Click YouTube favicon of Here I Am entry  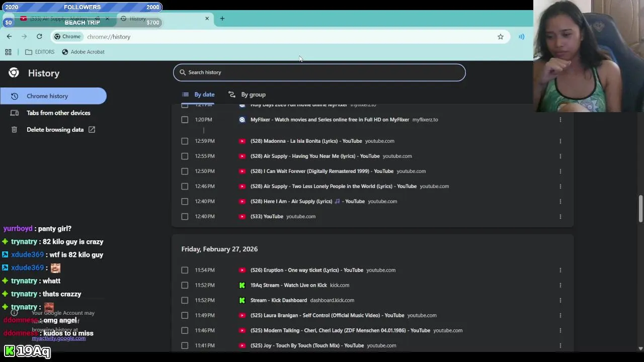pyautogui.click(x=242, y=202)
